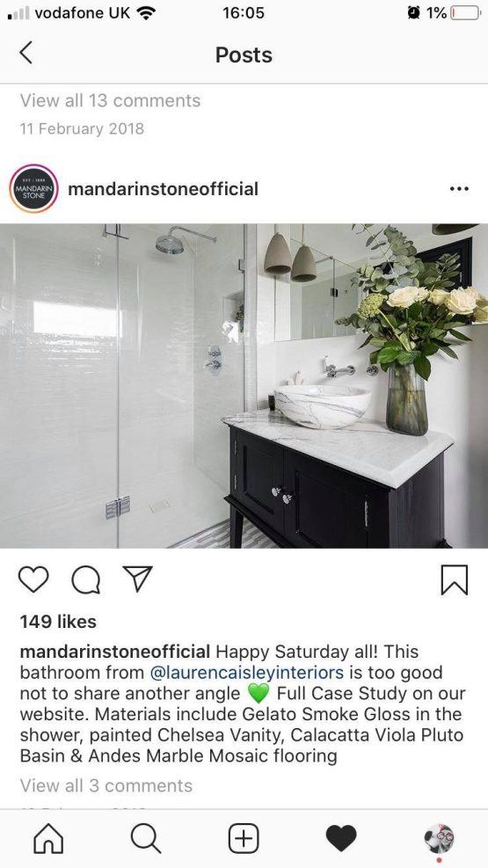Open the @laurencaisleyinteriors mention
The width and height of the screenshot is (488, 868).
pyautogui.click(x=247, y=673)
